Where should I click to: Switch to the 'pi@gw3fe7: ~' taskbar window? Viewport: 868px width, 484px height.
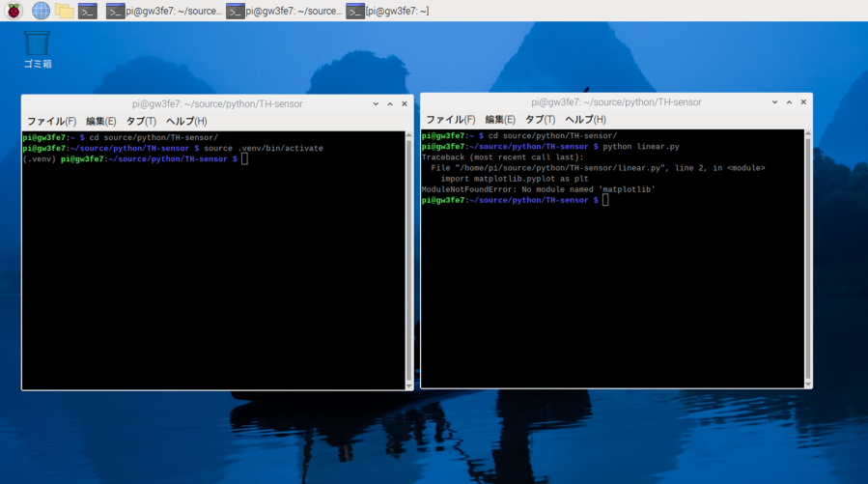(x=388, y=11)
